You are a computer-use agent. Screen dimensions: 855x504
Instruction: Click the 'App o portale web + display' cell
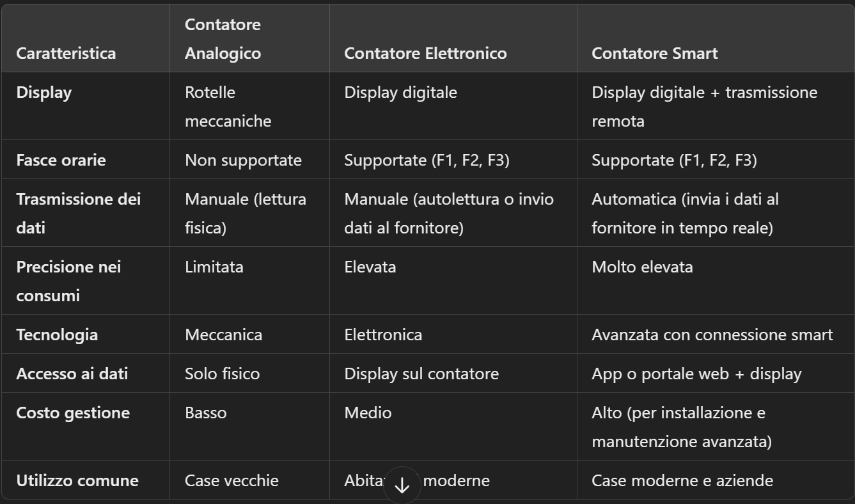tap(696, 374)
